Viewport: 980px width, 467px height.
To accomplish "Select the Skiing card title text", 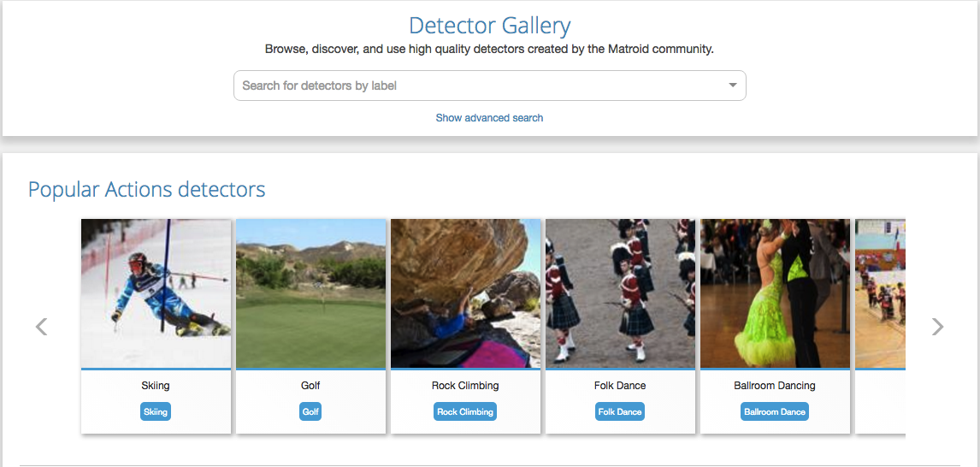I will pos(156,386).
